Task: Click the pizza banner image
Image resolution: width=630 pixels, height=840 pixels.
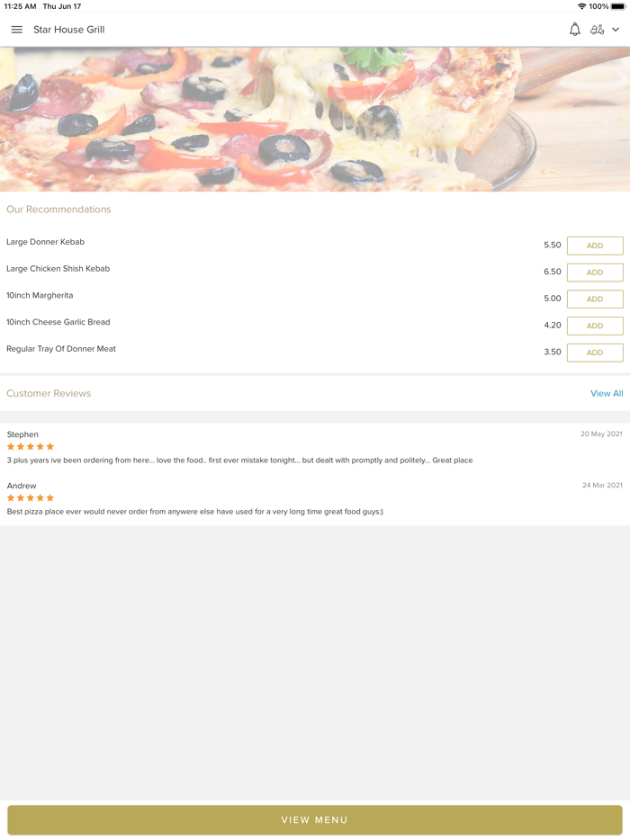Action: [x=315, y=117]
